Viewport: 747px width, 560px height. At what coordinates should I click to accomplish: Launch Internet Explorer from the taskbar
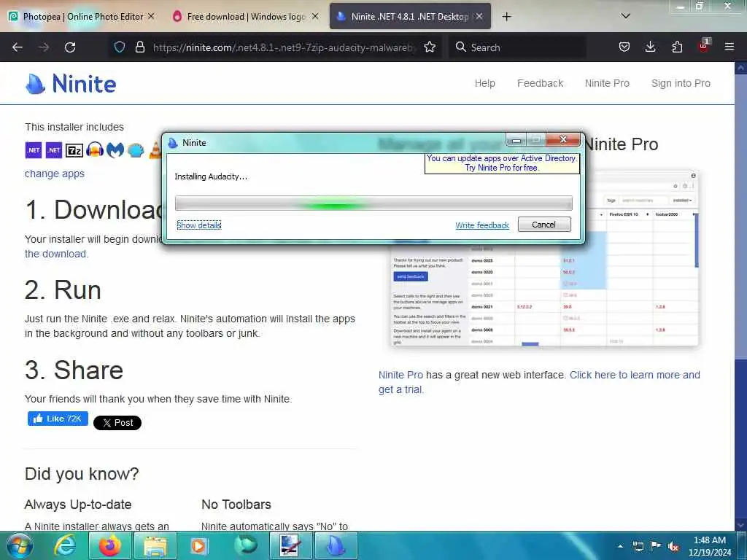[x=65, y=546]
